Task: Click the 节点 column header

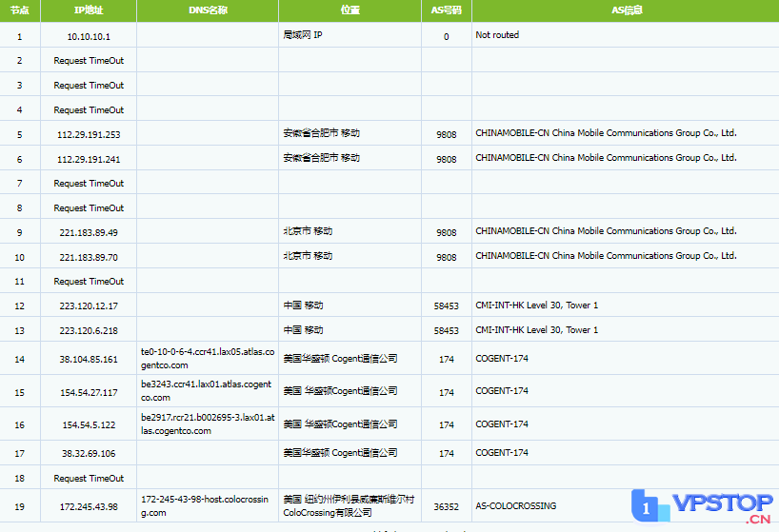Action: [19, 10]
